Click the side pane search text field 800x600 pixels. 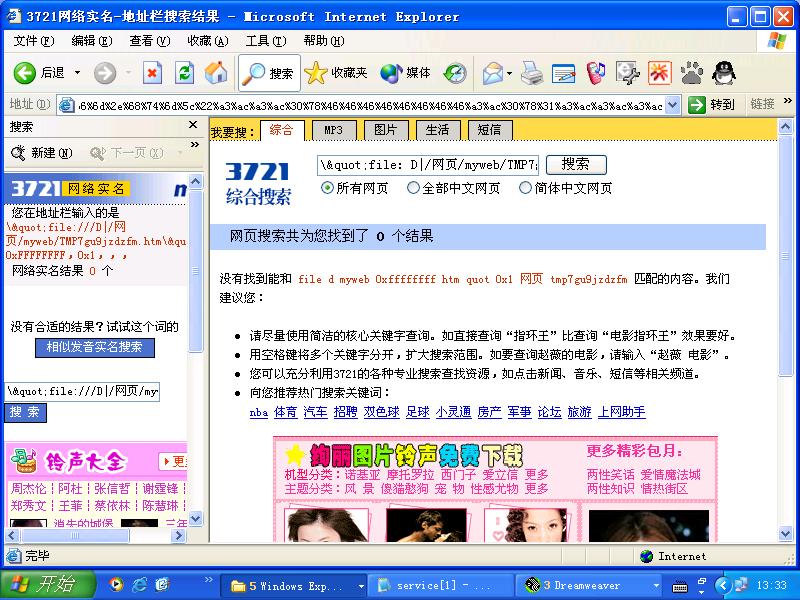click(82, 391)
